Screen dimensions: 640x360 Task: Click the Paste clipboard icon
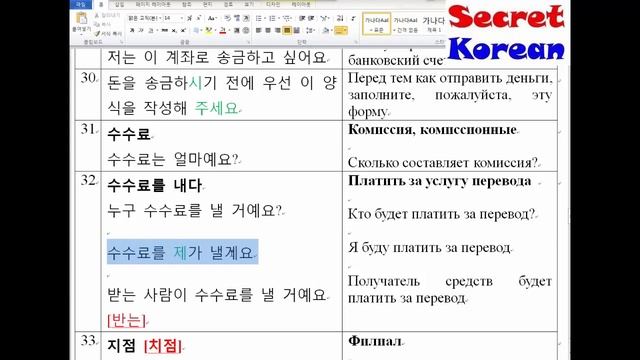click(x=81, y=19)
